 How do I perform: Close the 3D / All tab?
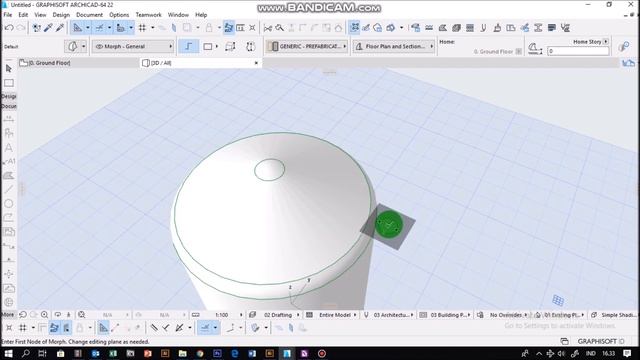256,63
